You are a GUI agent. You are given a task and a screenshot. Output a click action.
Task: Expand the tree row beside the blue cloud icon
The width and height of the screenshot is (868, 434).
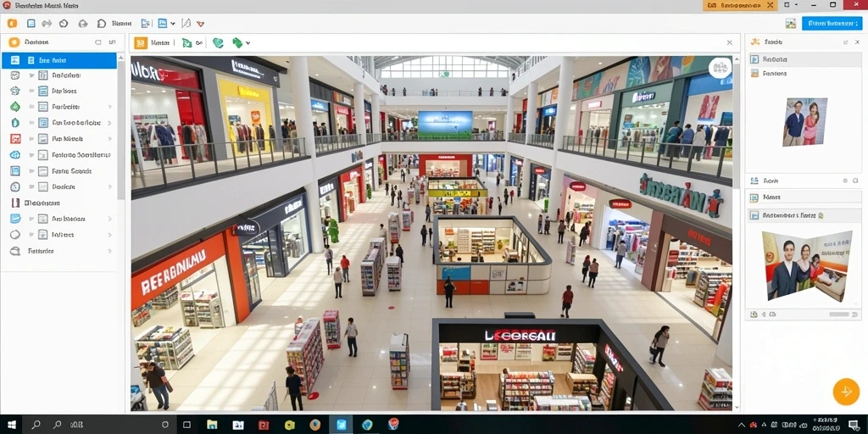(x=32, y=155)
